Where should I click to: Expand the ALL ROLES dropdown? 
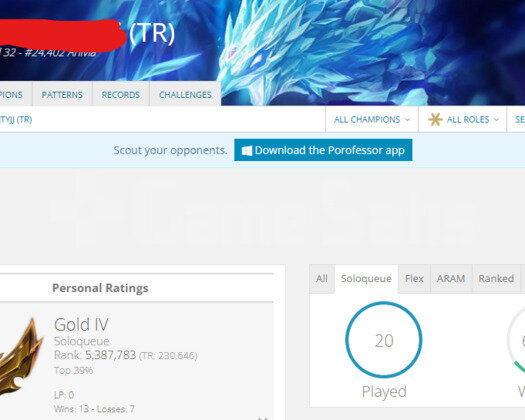(x=462, y=120)
